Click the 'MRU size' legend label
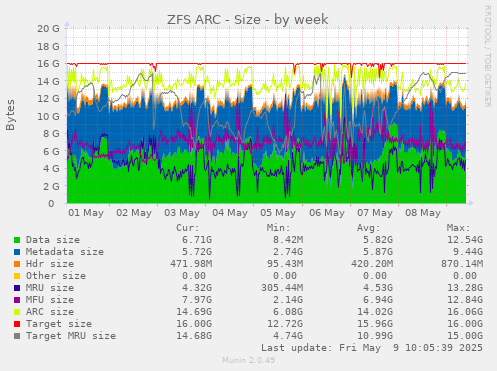Screen dimensions: 497x371 pyautogui.click(x=50, y=288)
